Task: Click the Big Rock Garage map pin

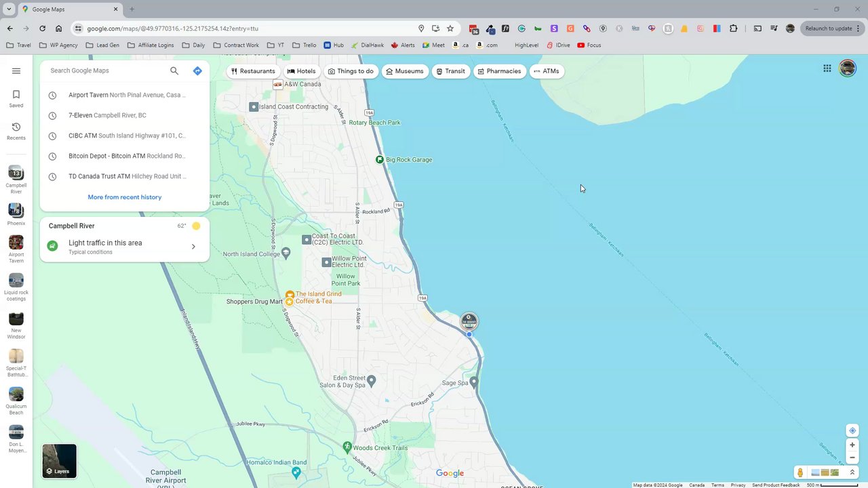Action: tap(380, 159)
